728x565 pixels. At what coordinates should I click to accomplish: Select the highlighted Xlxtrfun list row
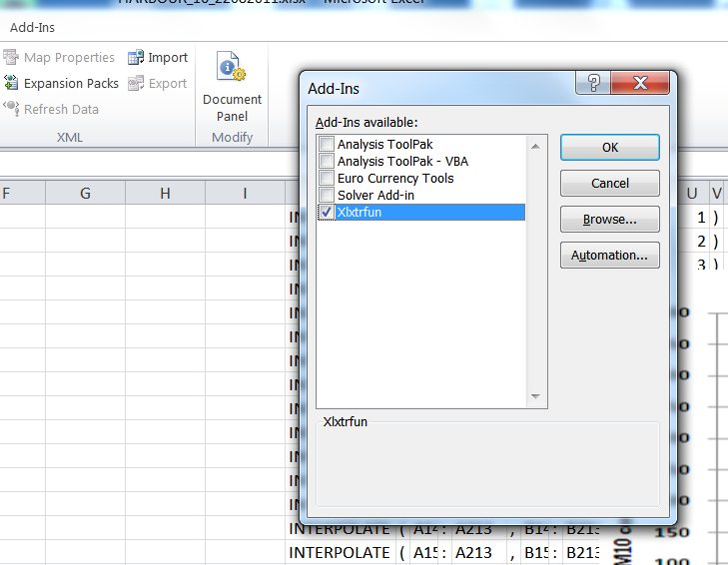pyautogui.click(x=421, y=213)
